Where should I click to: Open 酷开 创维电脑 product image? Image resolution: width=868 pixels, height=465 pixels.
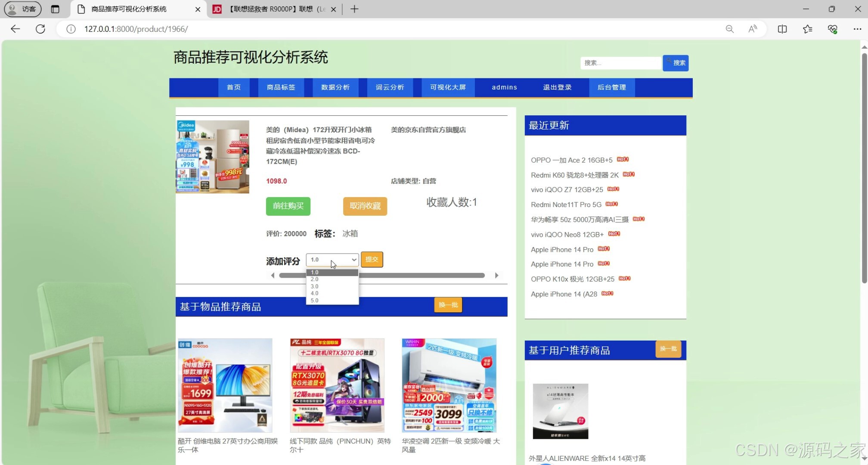coord(225,385)
